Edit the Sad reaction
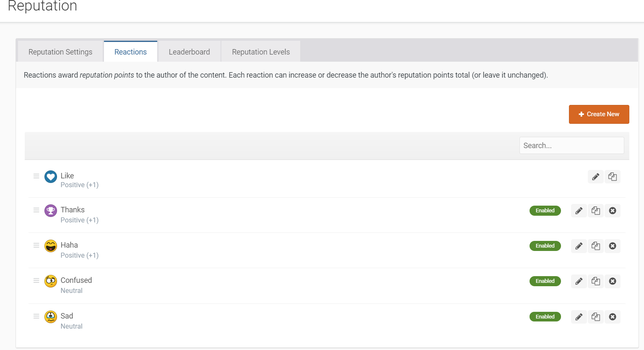The width and height of the screenshot is (644, 350). click(x=579, y=317)
